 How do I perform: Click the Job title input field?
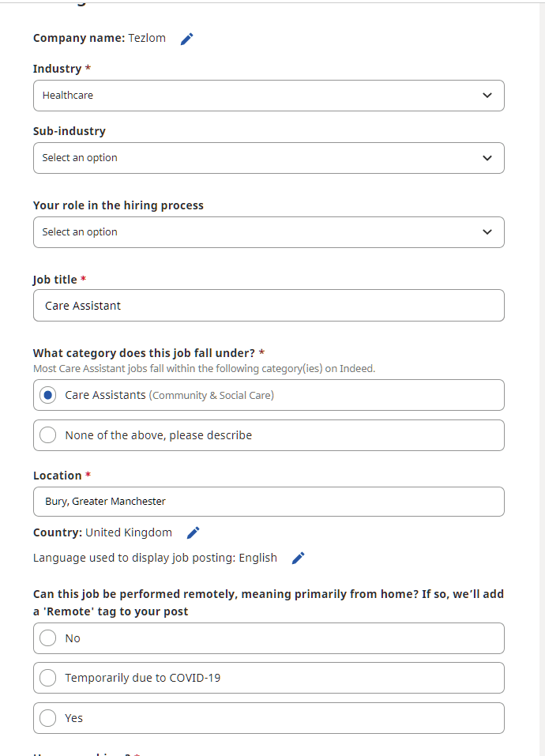pyautogui.click(x=269, y=306)
